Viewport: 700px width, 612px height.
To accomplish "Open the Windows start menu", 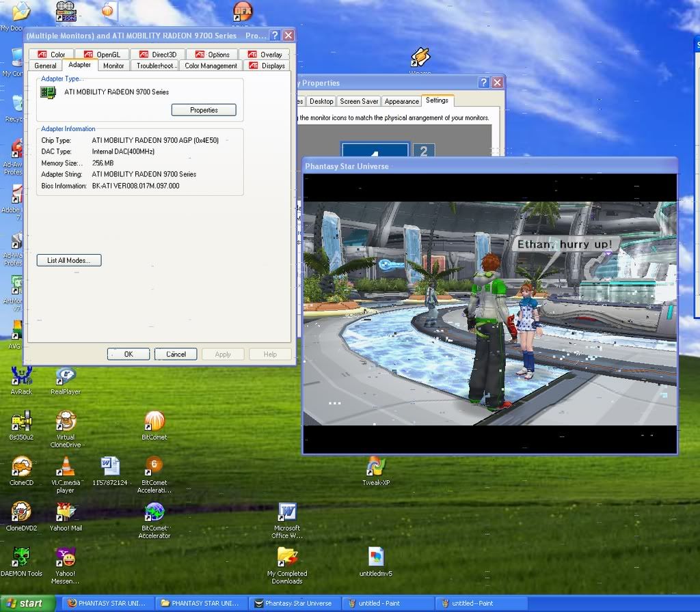I will (x=27, y=604).
